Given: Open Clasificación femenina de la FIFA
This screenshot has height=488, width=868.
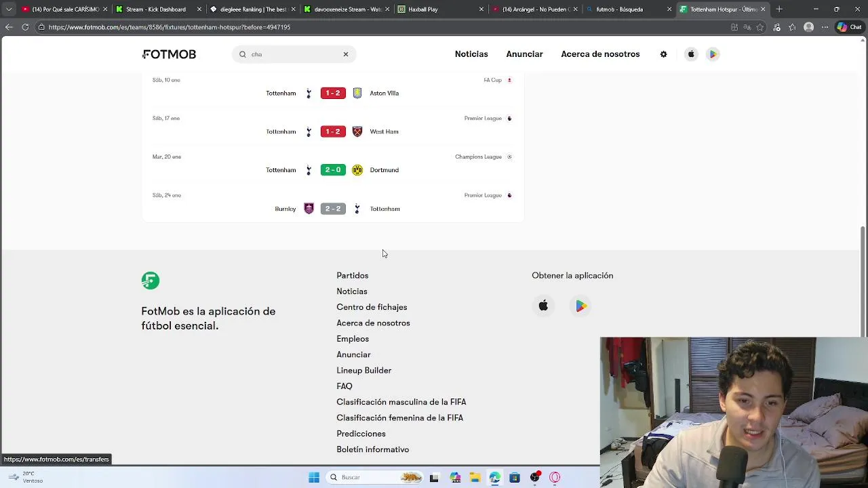Looking at the screenshot, I should (400, 418).
